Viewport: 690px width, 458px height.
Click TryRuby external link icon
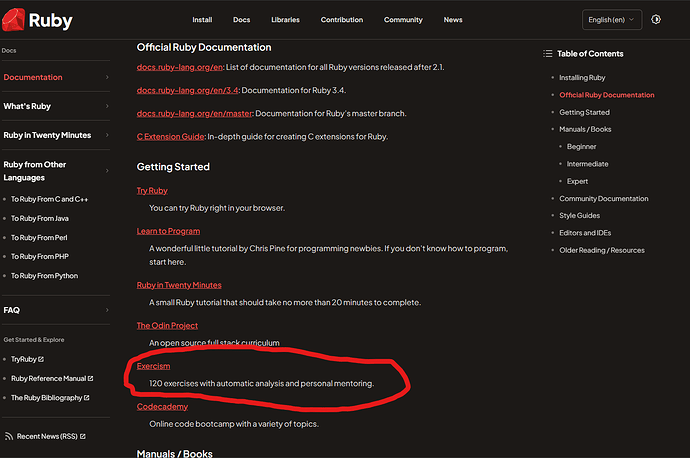point(41,359)
